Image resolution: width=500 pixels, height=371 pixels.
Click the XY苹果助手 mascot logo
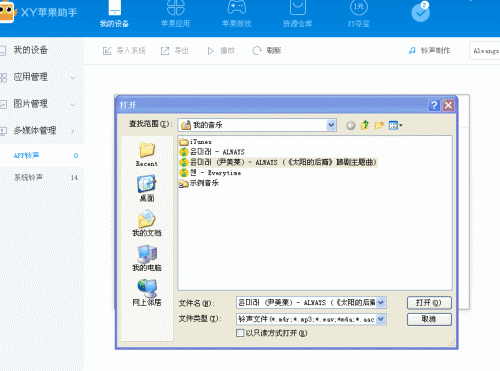click(x=7, y=11)
